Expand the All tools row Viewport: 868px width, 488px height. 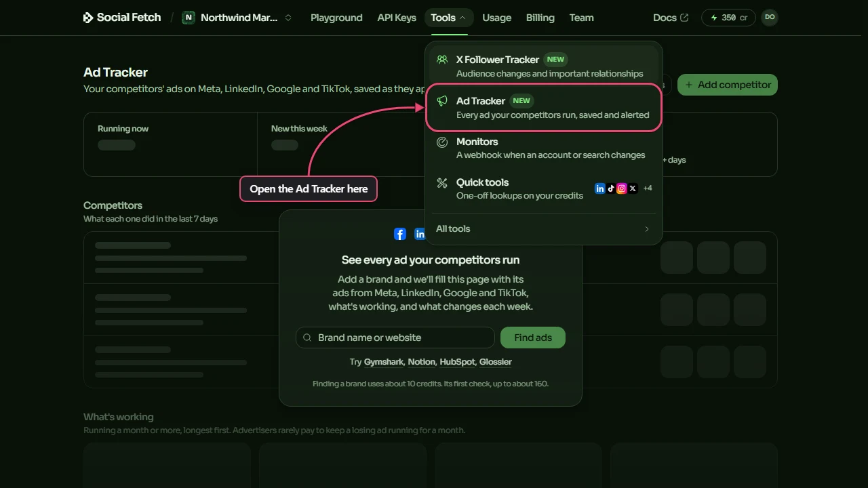tap(544, 228)
